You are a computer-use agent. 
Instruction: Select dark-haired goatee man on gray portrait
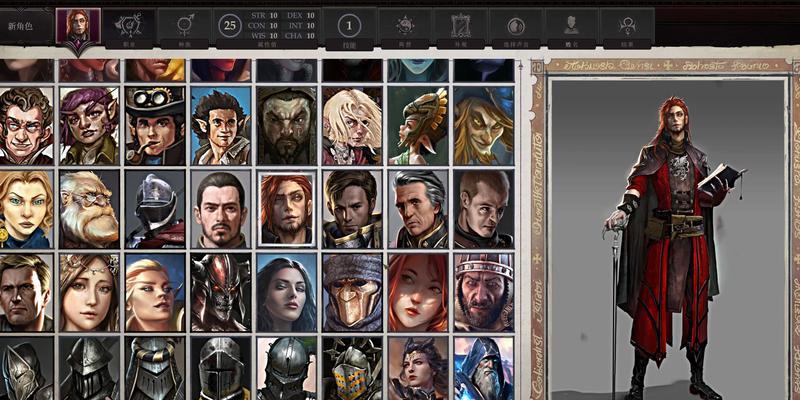pyautogui.click(x=221, y=209)
